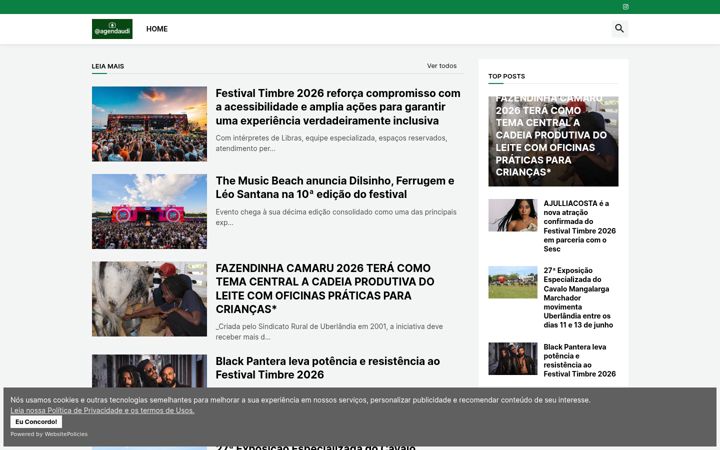Image resolution: width=720 pixels, height=450 pixels.
Task: Click the horse exhibition field thumbnail
Action: tap(512, 282)
